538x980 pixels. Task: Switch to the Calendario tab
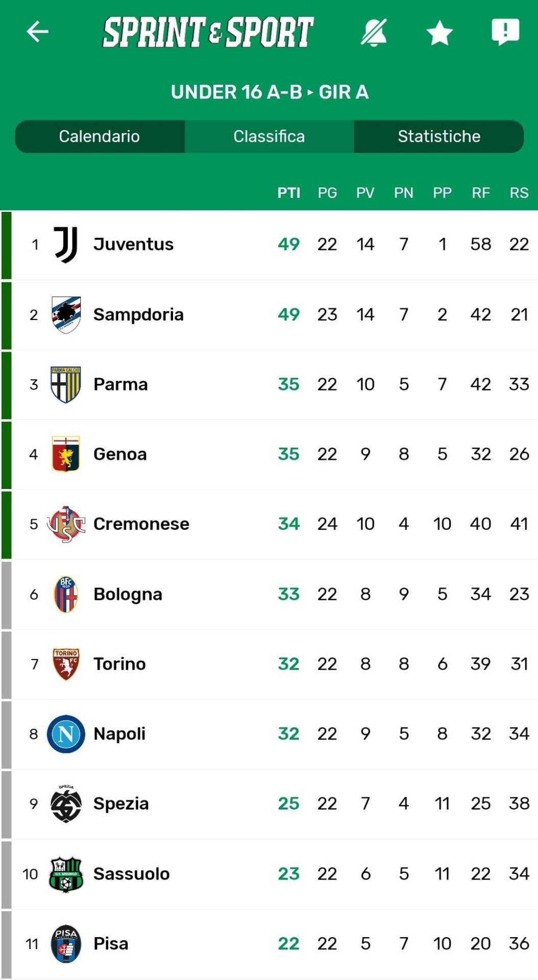(x=100, y=136)
